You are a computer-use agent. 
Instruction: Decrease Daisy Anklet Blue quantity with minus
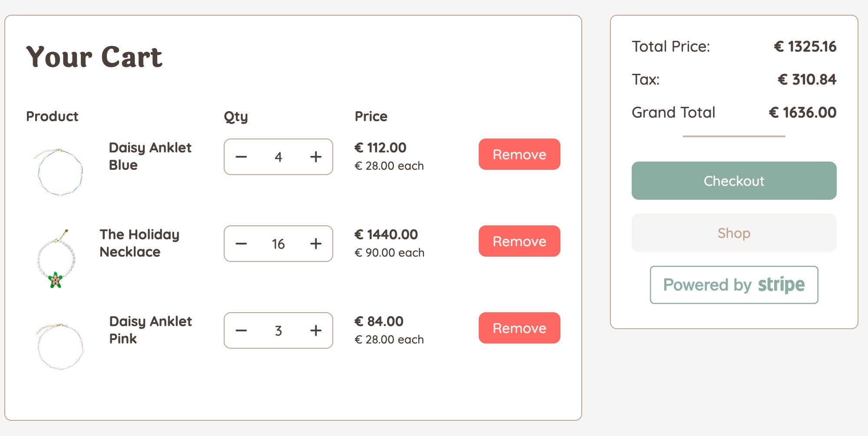coord(241,157)
